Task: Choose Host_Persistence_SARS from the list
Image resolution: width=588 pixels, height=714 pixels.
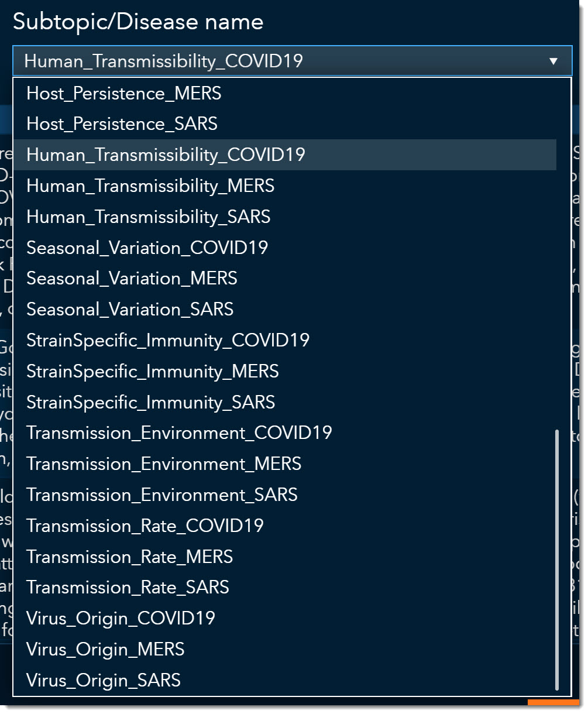Action: [122, 124]
